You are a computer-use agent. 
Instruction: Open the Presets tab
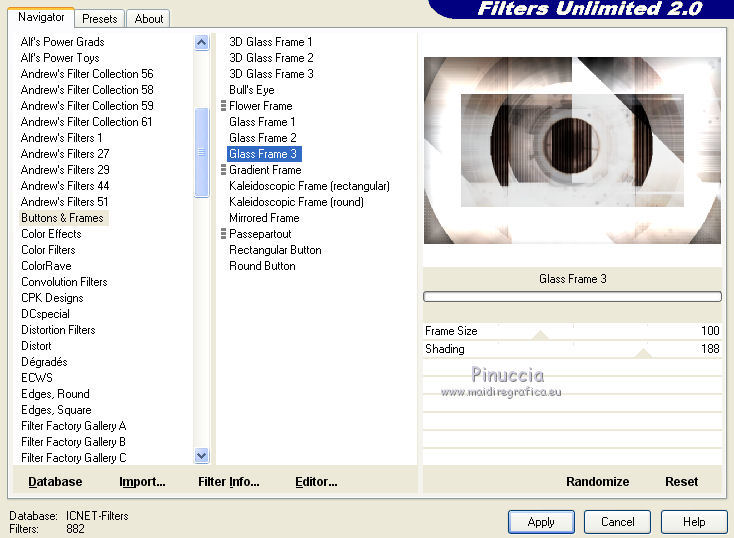[x=100, y=19]
